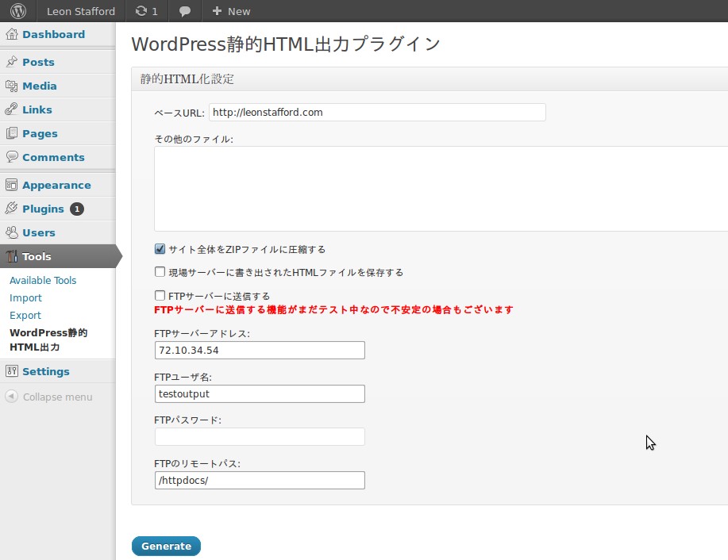
Task: Select the Tools menu heading
Action: point(37,256)
